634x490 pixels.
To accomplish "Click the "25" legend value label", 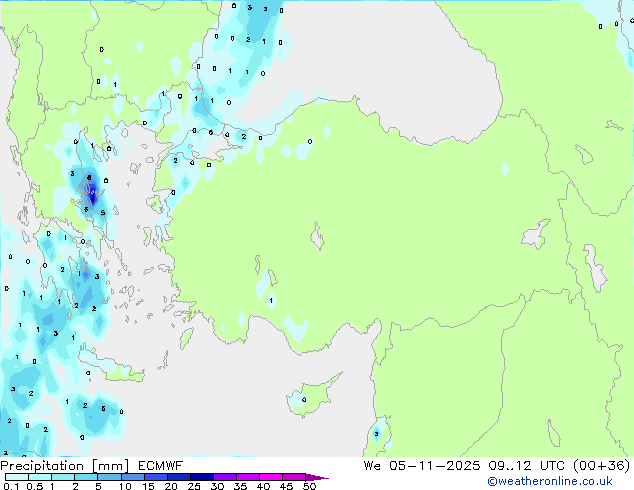I will [194, 486].
